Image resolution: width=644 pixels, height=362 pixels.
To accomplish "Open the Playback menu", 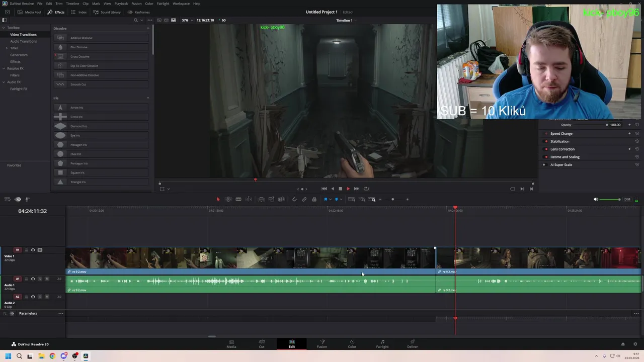I will 121,4.
